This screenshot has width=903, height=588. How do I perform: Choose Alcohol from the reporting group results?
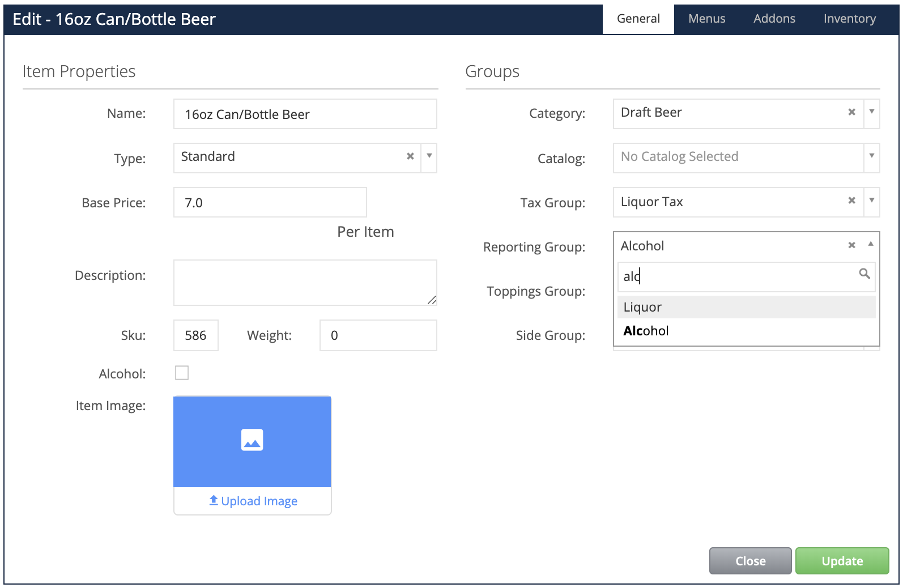[746, 331]
